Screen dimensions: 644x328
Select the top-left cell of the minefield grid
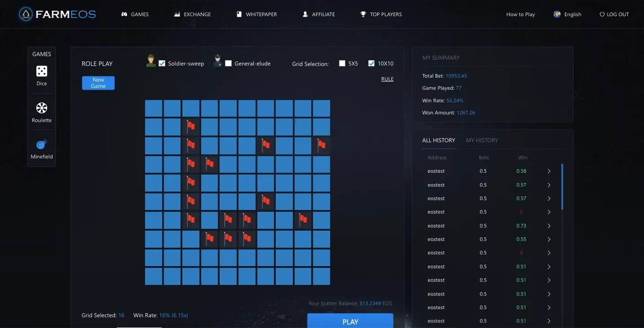click(154, 109)
